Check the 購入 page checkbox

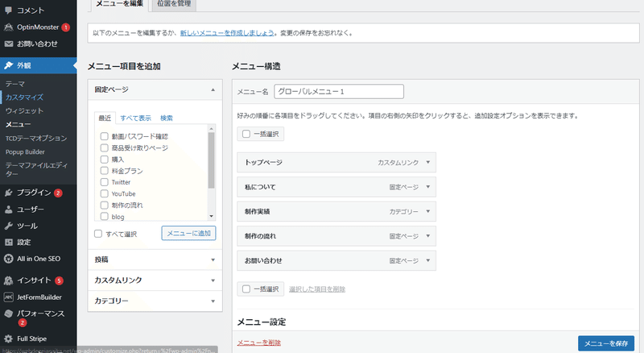click(x=105, y=160)
